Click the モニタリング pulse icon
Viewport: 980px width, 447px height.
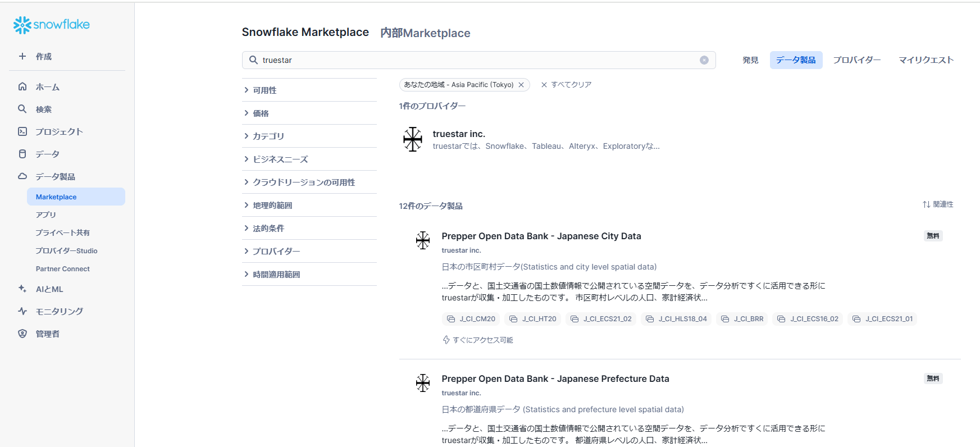point(22,311)
